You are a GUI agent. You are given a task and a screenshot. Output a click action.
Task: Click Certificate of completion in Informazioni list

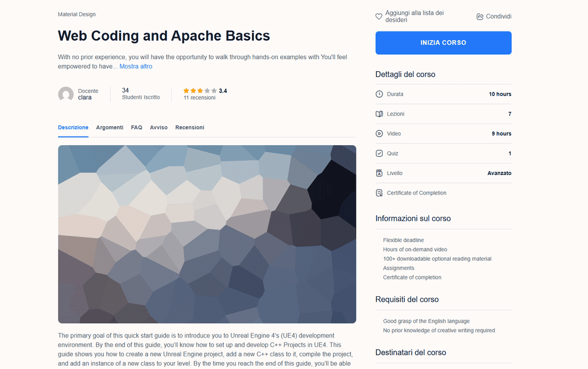(x=412, y=278)
